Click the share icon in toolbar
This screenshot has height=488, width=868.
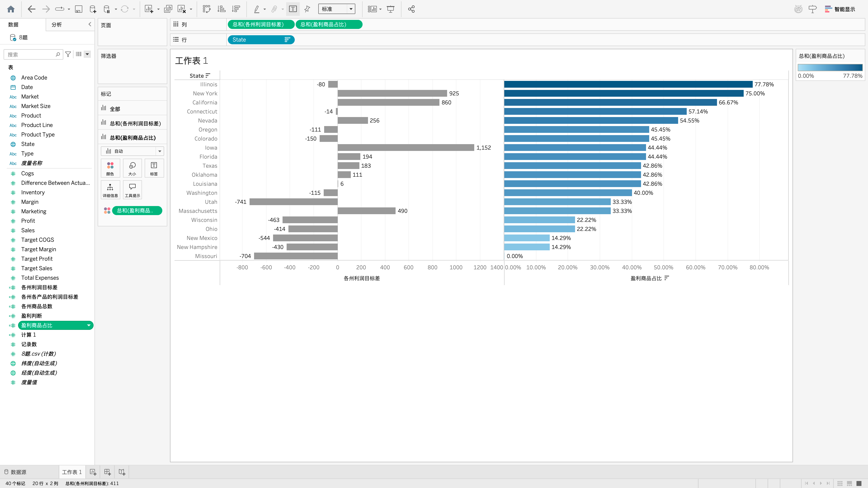coord(411,9)
